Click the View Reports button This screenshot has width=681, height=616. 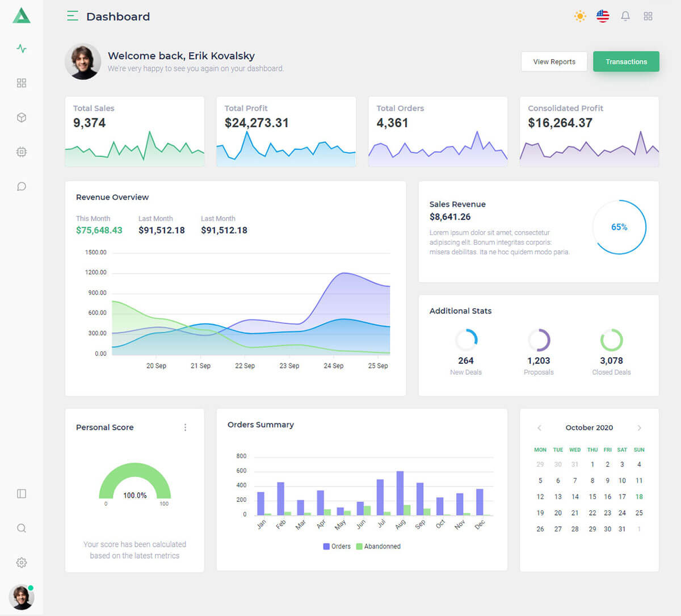(x=554, y=62)
